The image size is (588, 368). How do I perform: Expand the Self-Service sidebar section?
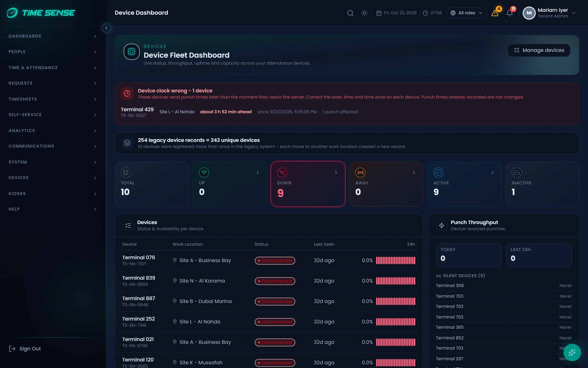[x=53, y=115]
